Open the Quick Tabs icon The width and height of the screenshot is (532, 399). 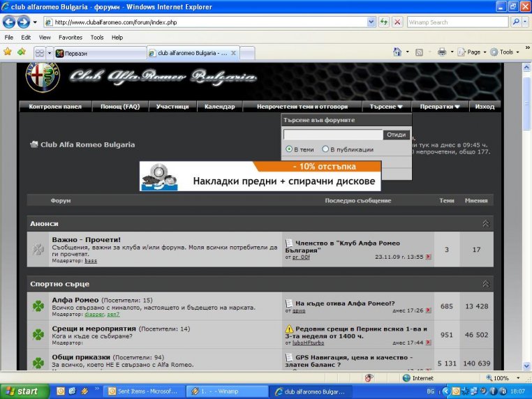tap(40, 53)
